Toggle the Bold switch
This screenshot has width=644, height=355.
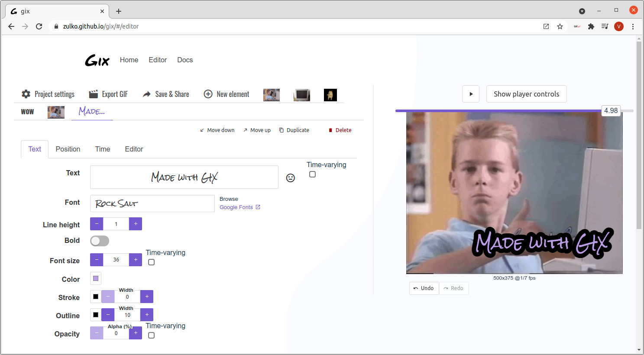coord(100,241)
